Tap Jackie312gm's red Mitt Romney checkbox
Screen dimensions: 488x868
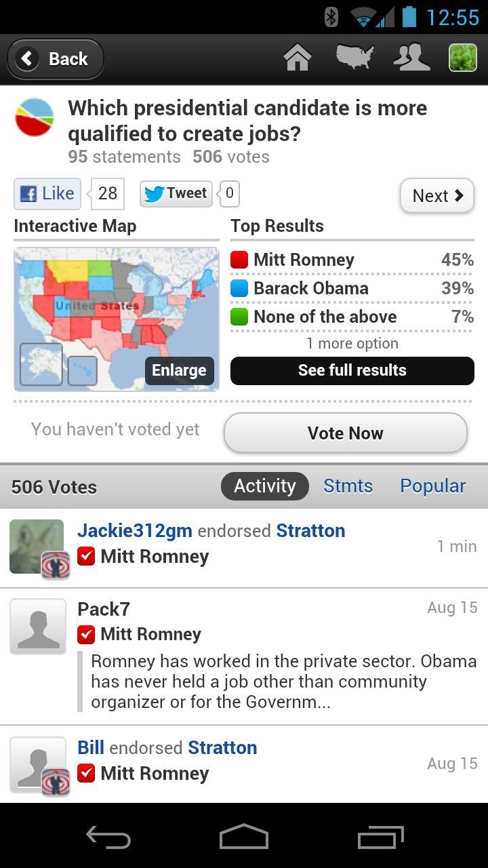point(86,556)
